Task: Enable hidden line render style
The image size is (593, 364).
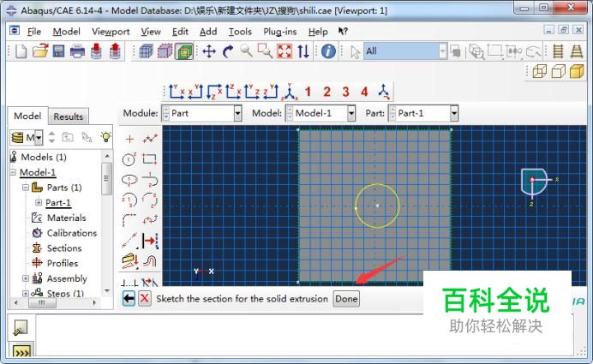Action: (558, 71)
